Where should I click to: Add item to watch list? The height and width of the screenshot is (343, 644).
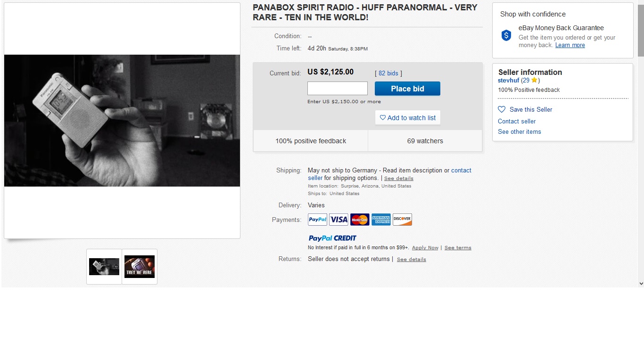pos(408,118)
